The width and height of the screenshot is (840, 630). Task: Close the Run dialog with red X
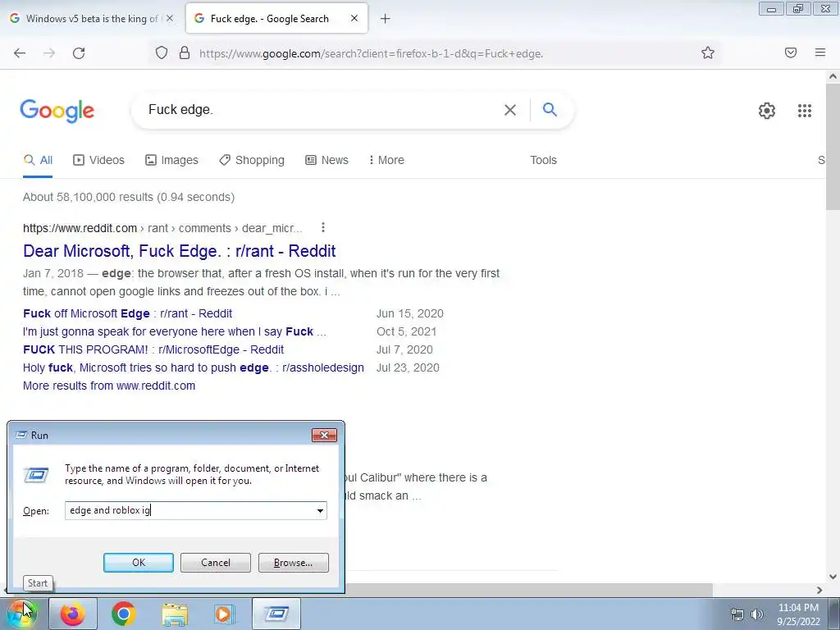(x=324, y=435)
